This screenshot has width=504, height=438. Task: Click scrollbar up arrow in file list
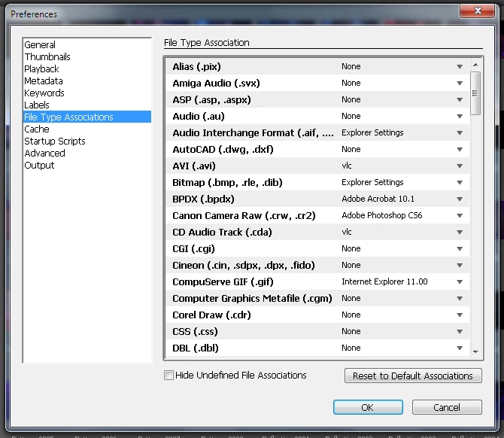click(x=475, y=65)
